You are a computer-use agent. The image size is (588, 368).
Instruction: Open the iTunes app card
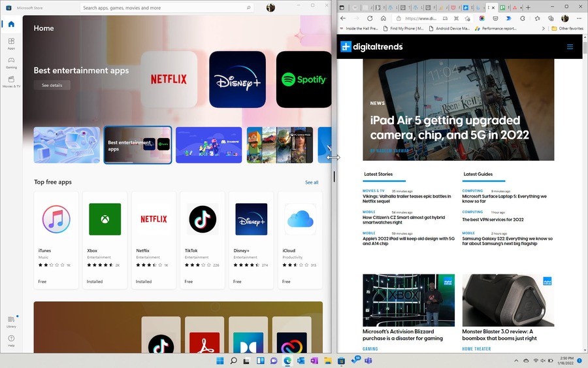pos(56,240)
